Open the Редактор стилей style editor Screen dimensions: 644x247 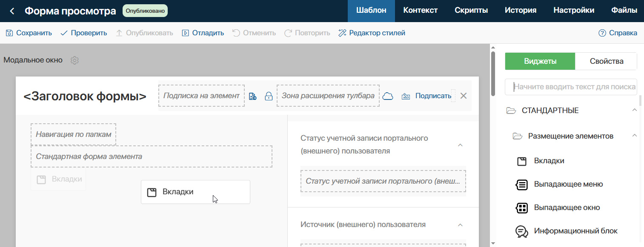coord(372,33)
